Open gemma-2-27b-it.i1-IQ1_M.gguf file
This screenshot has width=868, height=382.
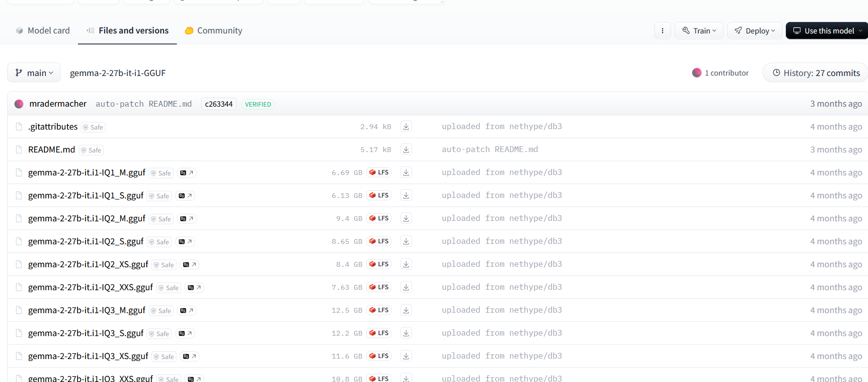[x=87, y=173]
